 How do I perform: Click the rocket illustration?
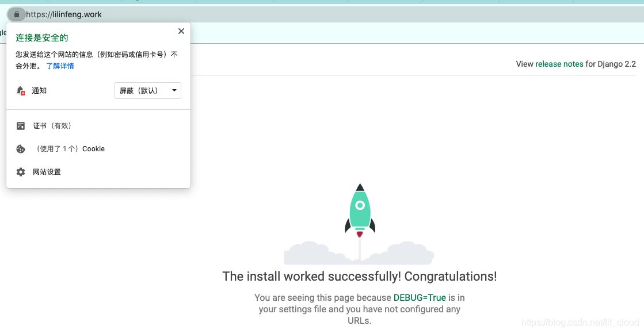coord(360,224)
